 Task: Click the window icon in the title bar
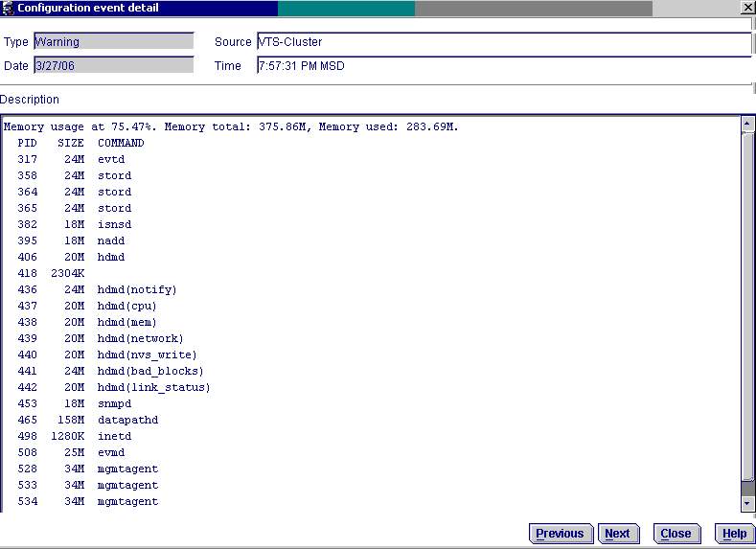click(x=8, y=8)
